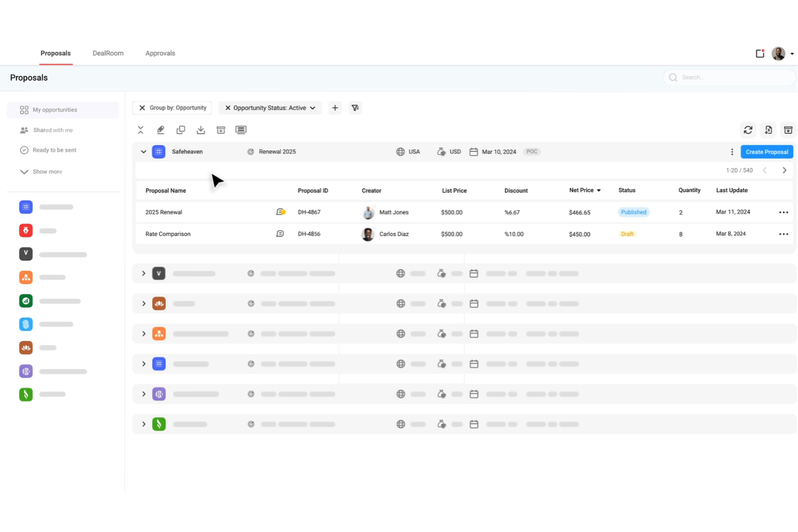Open the search field with the magnifier

672,77
